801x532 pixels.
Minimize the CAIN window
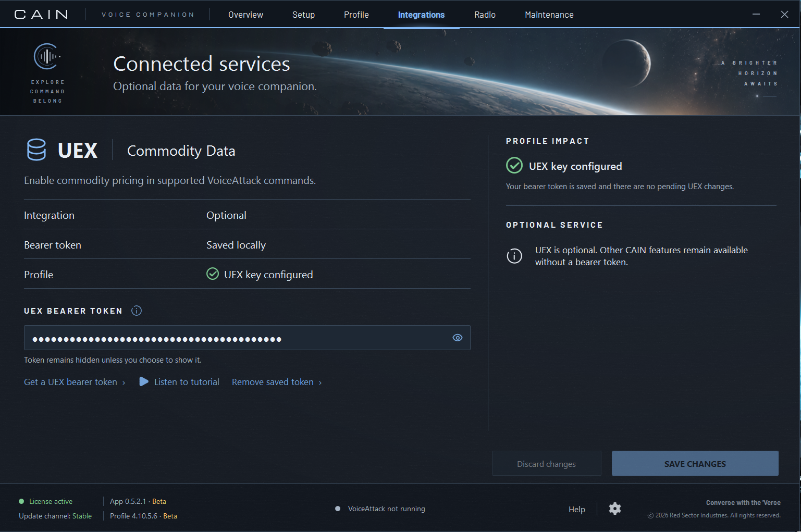[756, 15]
